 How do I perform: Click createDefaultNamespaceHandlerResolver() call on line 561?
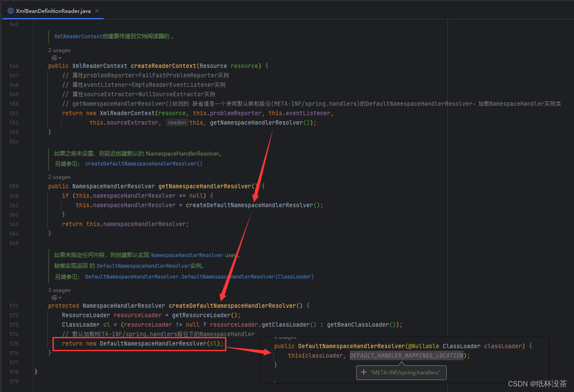tap(253, 205)
